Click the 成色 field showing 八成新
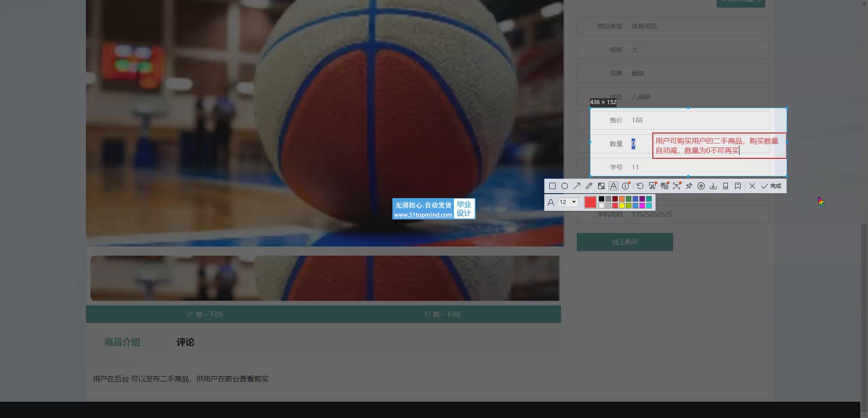The height and width of the screenshot is (418, 868). (673, 97)
